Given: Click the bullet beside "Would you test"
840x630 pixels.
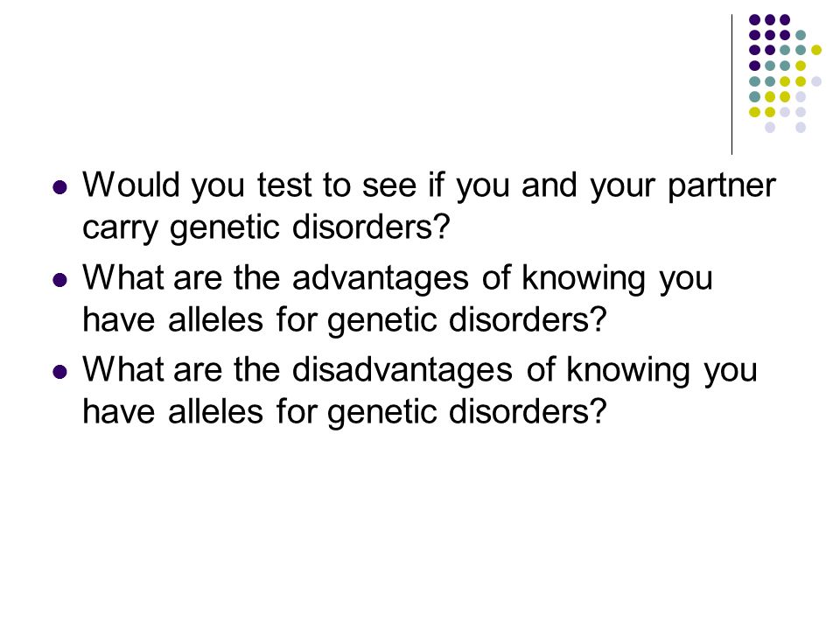Looking at the screenshot, I should 60,187.
